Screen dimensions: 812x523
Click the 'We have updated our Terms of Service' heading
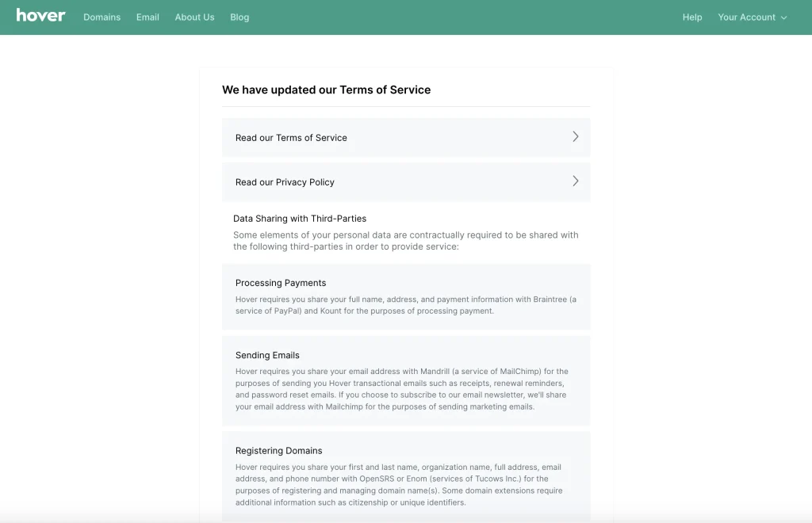click(326, 90)
